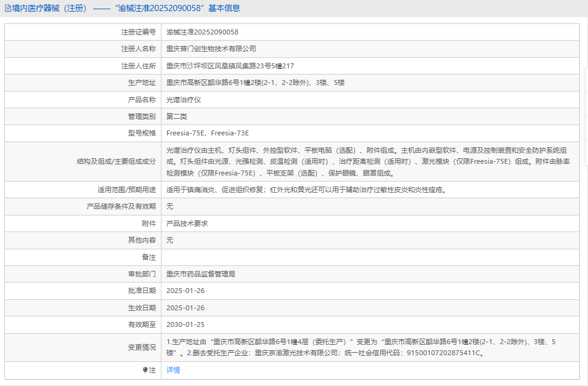Open the 详情 link
The width and height of the screenshot is (588, 386).
click(x=173, y=370)
